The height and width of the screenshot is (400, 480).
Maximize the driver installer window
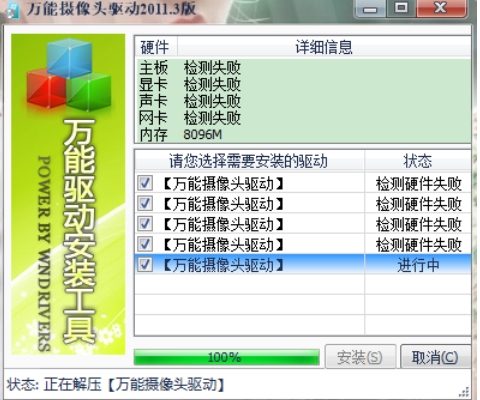coord(401,9)
